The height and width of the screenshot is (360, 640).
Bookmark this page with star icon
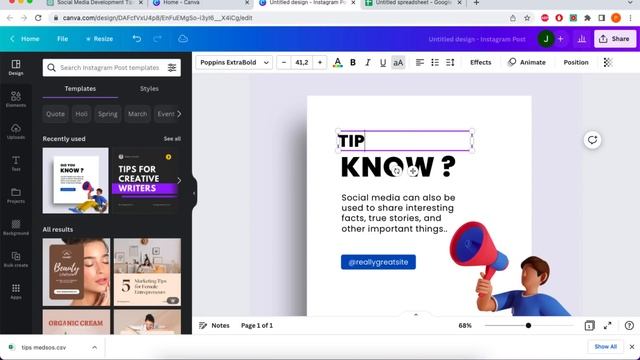[527, 18]
